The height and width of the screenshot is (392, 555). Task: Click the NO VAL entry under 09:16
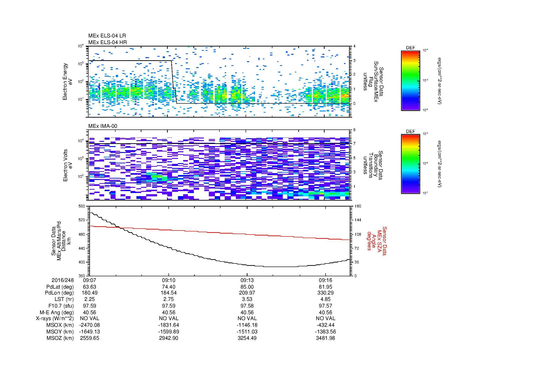click(x=326, y=318)
